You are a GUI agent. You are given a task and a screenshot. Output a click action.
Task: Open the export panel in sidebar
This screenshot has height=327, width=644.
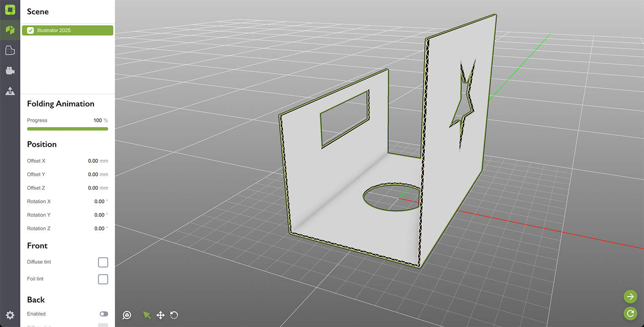click(10, 91)
